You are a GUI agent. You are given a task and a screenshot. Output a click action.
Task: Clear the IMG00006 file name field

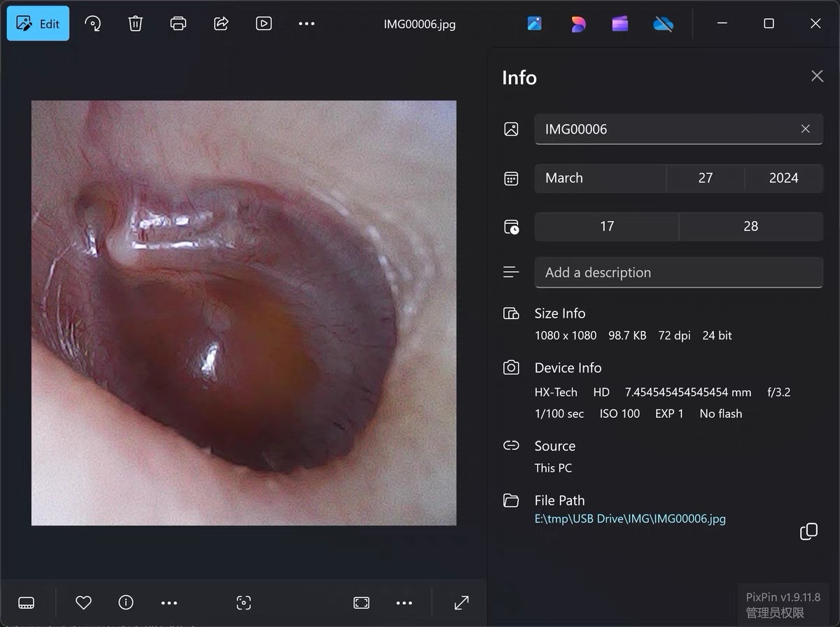coord(805,129)
